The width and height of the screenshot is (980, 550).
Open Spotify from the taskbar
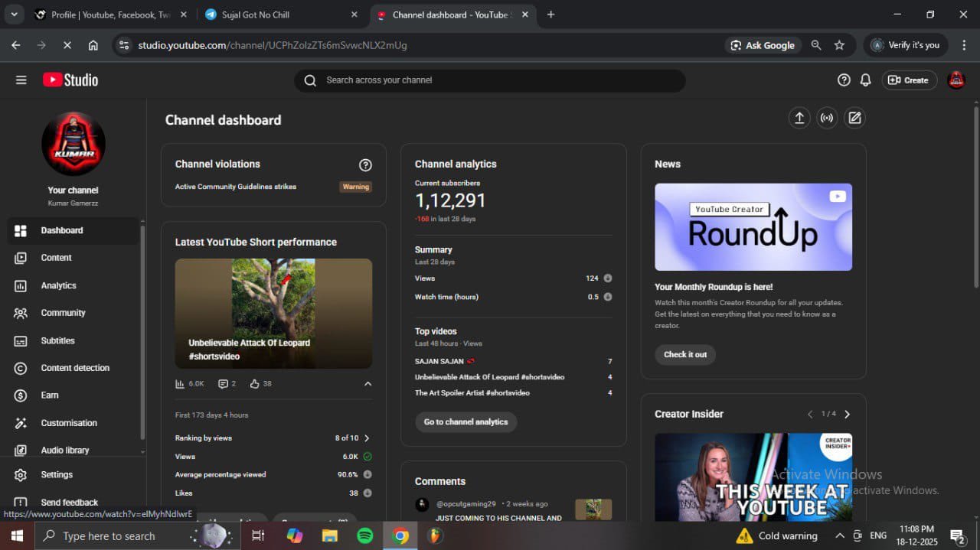coord(365,535)
